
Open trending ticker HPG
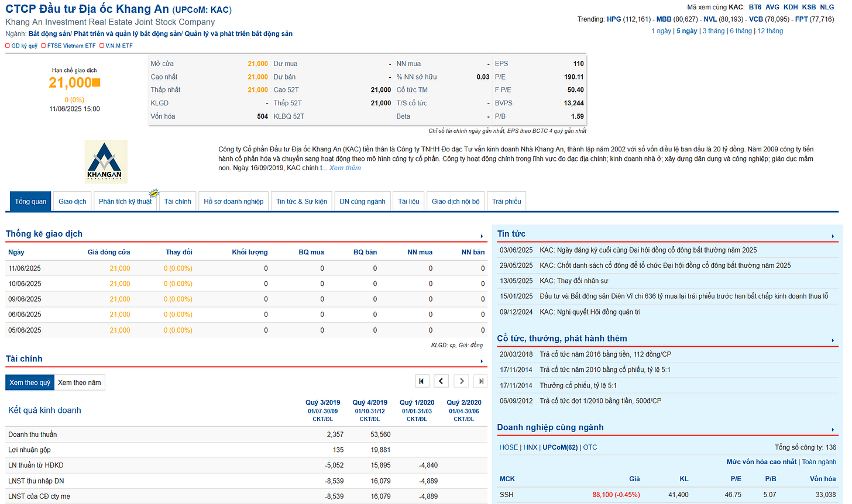[x=614, y=19]
